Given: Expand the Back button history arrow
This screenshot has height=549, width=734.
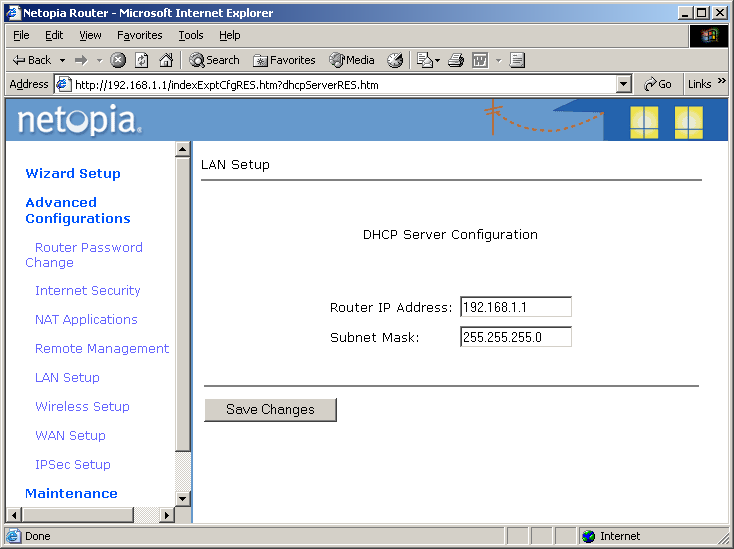Looking at the screenshot, I should pos(62,60).
